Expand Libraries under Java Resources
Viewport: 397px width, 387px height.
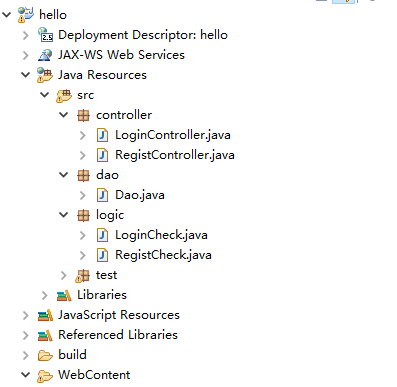coord(45,295)
